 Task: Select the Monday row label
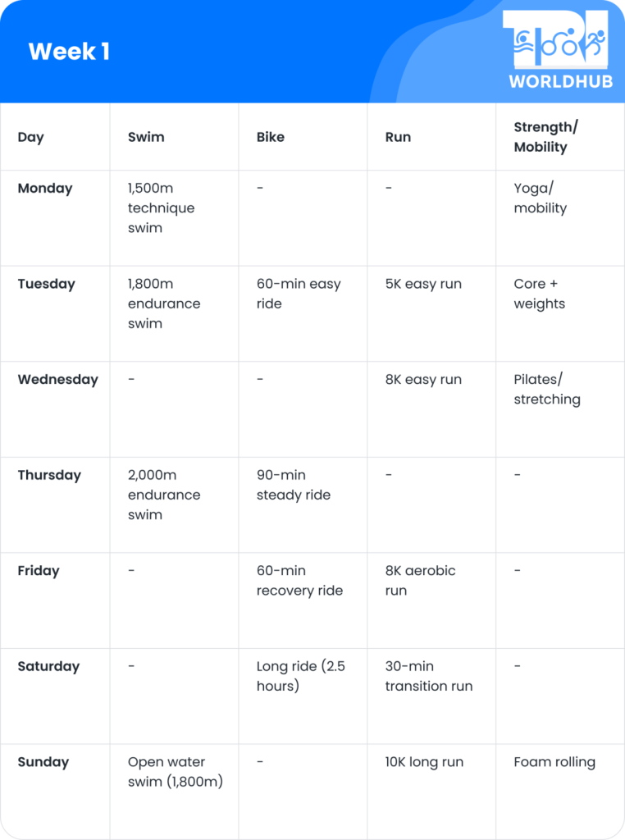click(x=45, y=188)
